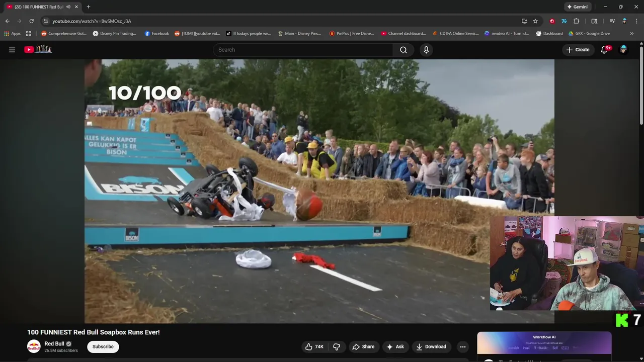
Task: Like the video with thumbs up
Action: 314,346
